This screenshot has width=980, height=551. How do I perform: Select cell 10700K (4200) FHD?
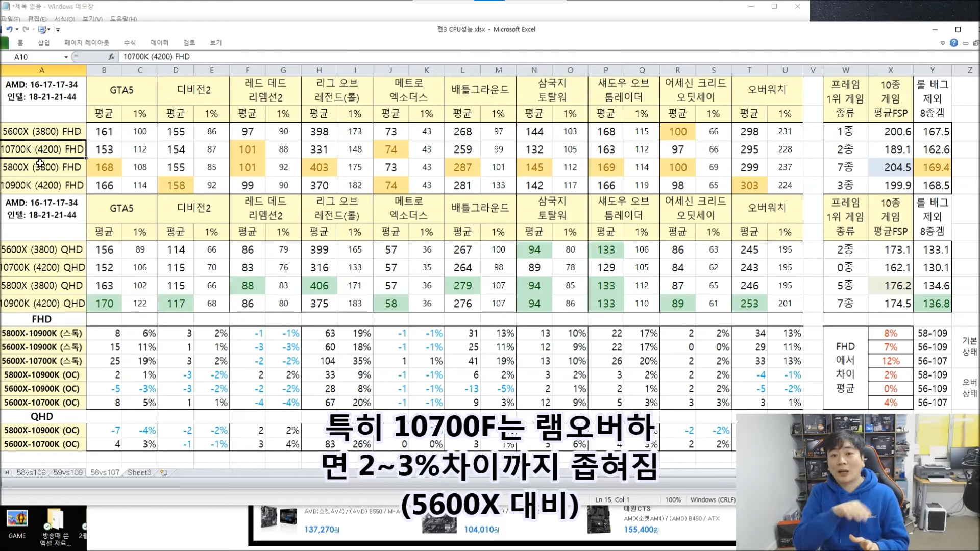pos(42,149)
